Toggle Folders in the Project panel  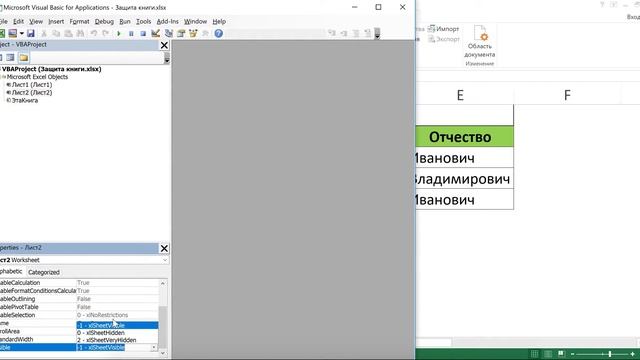[24, 58]
